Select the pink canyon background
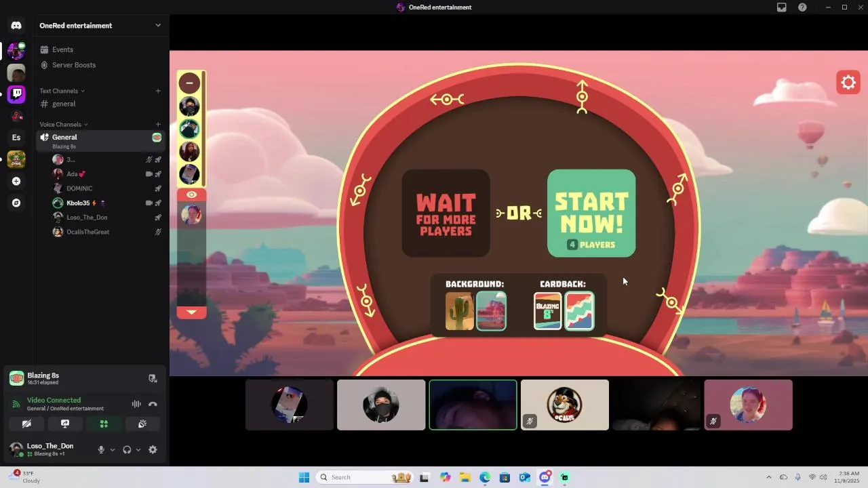This screenshot has height=488, width=868. (491, 311)
